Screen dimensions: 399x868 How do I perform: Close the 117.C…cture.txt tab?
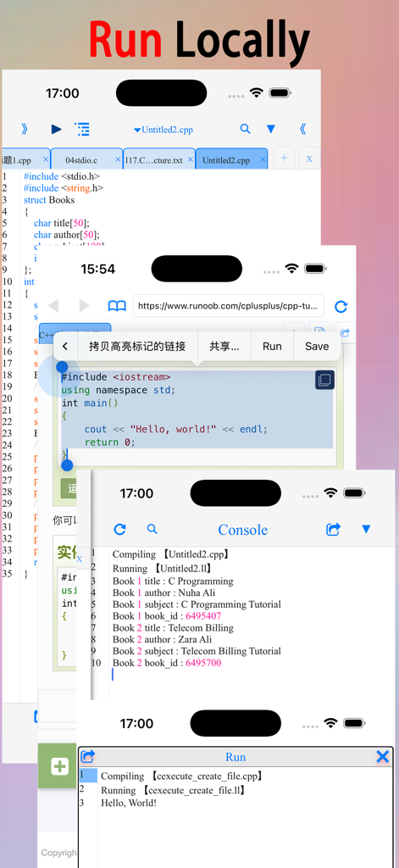coord(191,160)
